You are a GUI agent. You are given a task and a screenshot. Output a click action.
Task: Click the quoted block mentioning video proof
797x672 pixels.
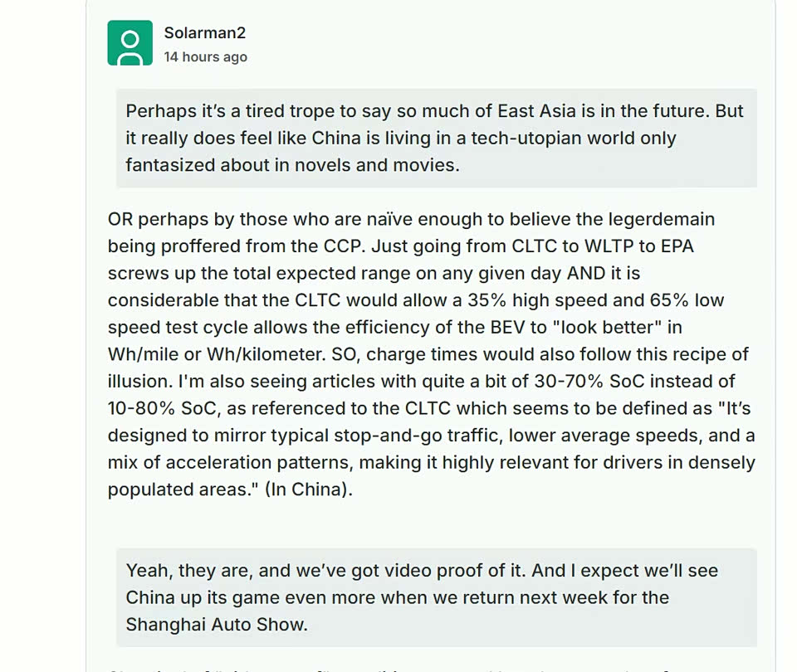[436, 597]
